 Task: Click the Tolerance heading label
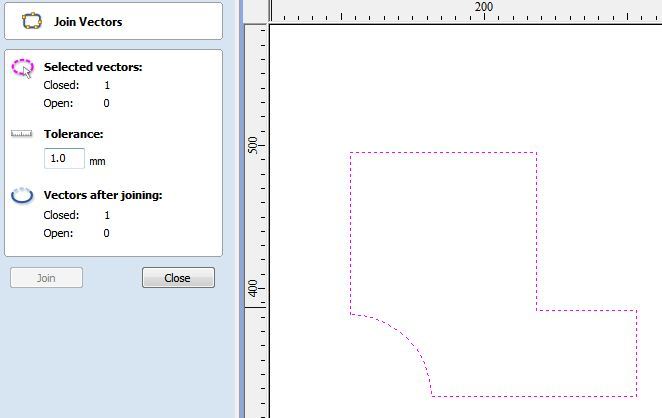tap(73, 134)
